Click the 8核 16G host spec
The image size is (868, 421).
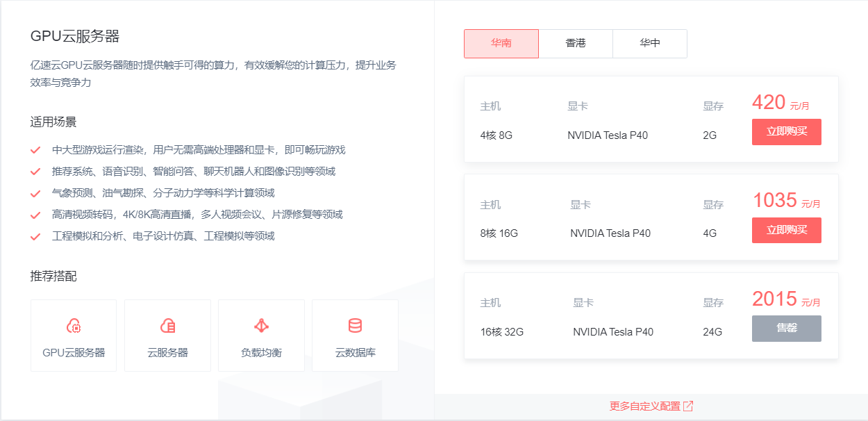[499, 233]
